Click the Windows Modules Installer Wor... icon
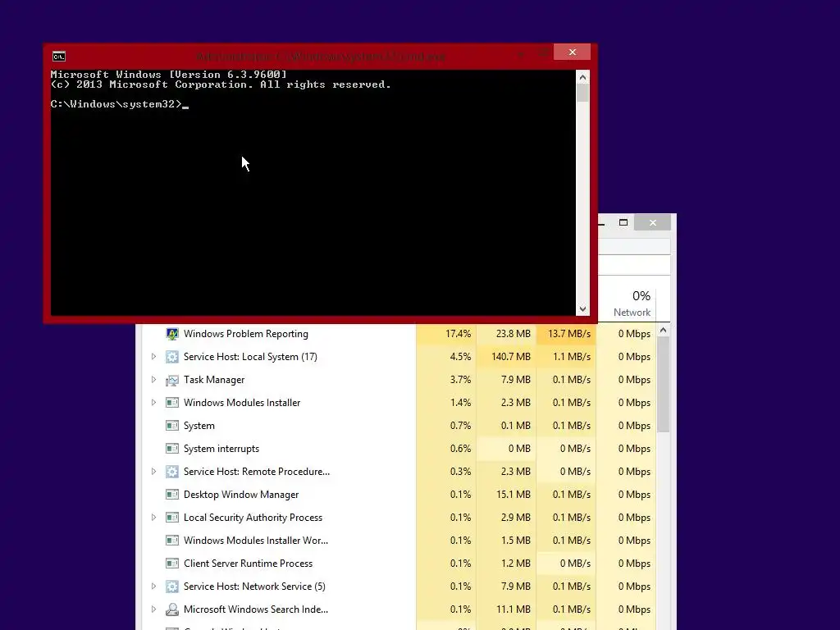Viewport: 840px width, 630px height. click(172, 541)
